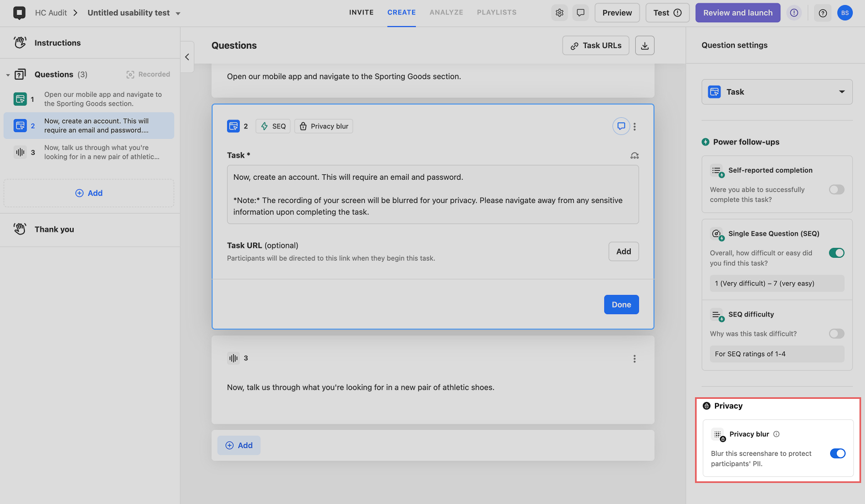Expand the Untitled usability test name dropdown
This screenshot has width=865, height=504.
click(x=178, y=13)
